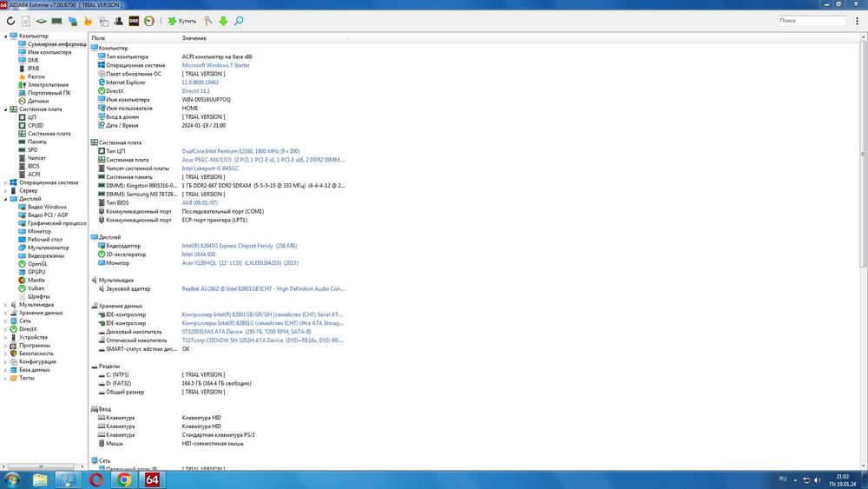The width and height of the screenshot is (868, 489).
Task: Open Opera browser from the taskbar
Action: click(x=96, y=479)
